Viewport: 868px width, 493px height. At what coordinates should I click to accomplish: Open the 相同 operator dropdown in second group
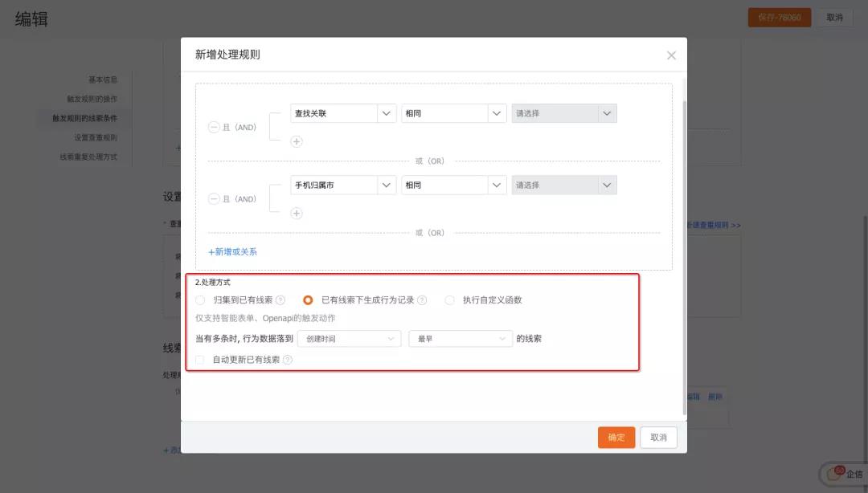[454, 185]
